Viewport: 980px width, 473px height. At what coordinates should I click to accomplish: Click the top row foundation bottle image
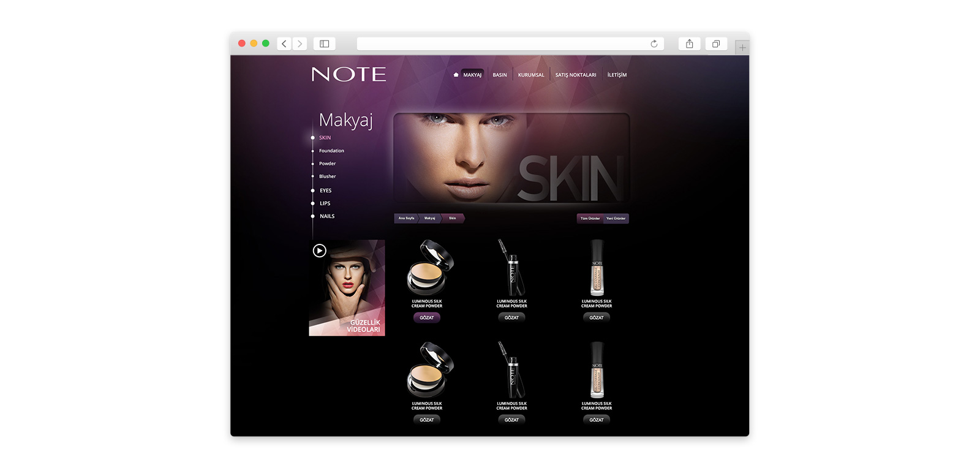click(x=597, y=267)
